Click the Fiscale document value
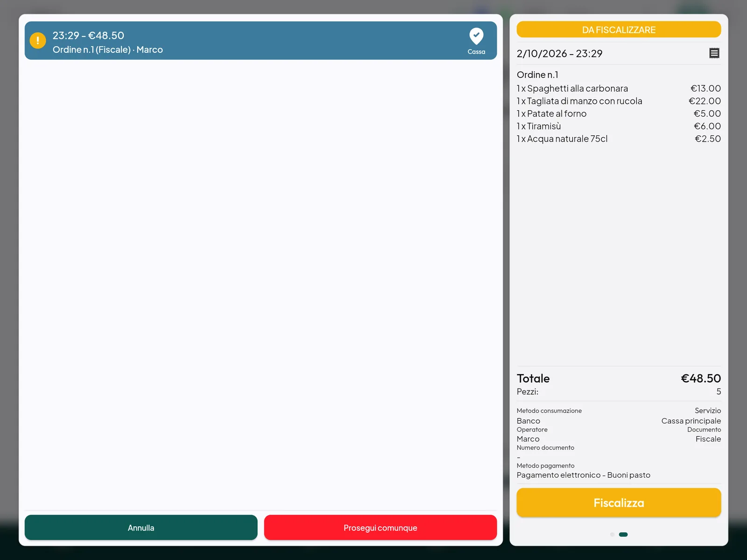Image resolution: width=747 pixels, height=560 pixels. pos(708,439)
